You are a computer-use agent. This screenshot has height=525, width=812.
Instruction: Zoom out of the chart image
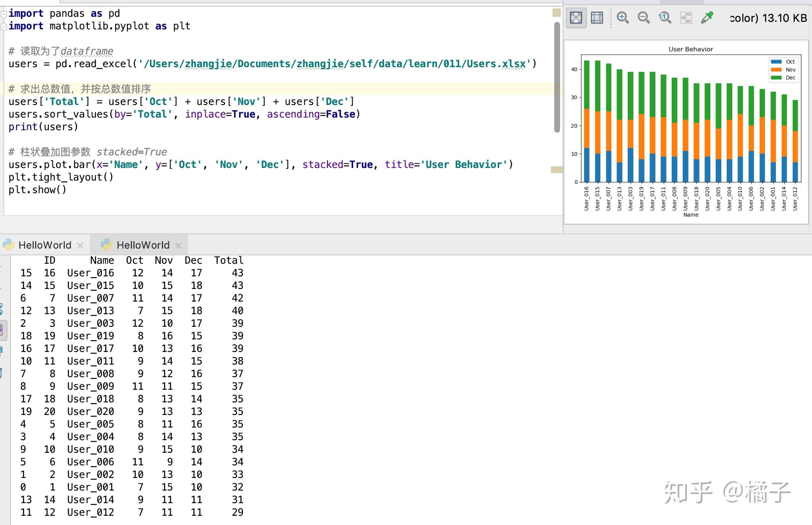tap(644, 18)
